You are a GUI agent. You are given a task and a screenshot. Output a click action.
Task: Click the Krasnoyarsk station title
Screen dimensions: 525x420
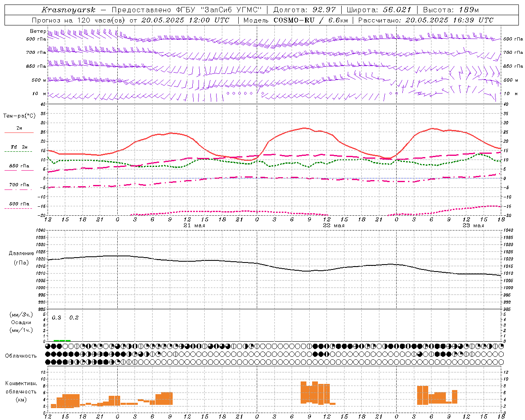tap(68, 10)
